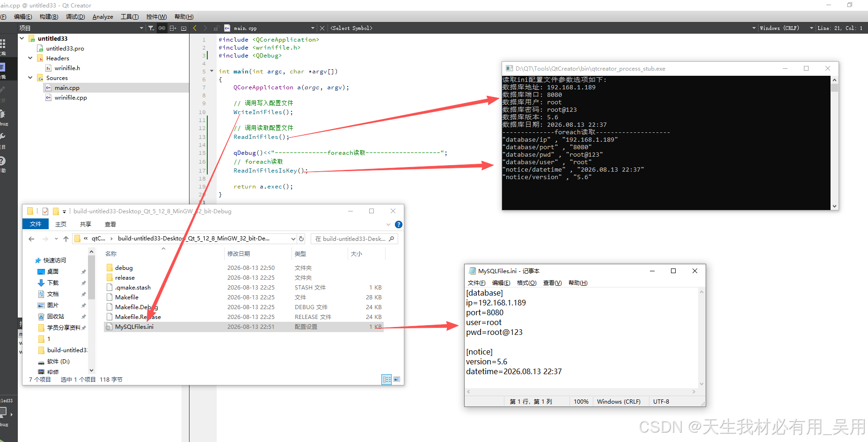Image resolution: width=868 pixels, height=442 pixels.
Task: Open the main.cpp open-documents dropdown
Action: point(313,28)
